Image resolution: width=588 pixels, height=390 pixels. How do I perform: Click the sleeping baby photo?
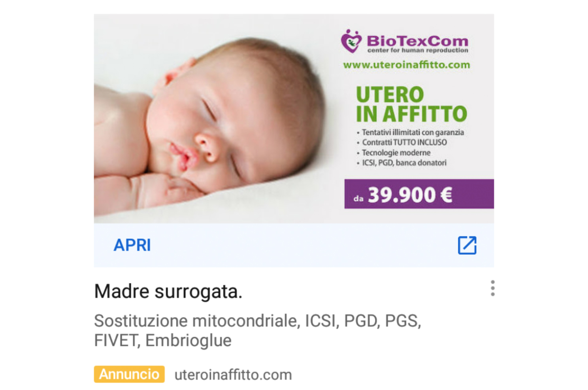(213, 119)
